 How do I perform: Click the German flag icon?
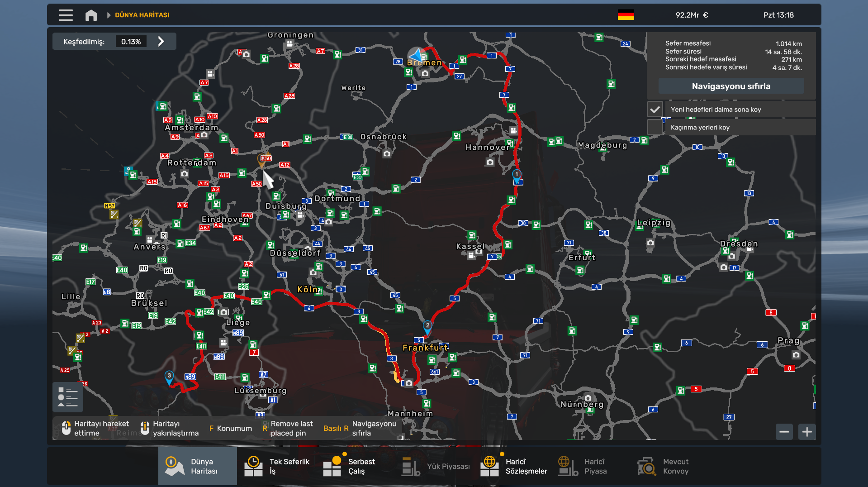coord(626,15)
